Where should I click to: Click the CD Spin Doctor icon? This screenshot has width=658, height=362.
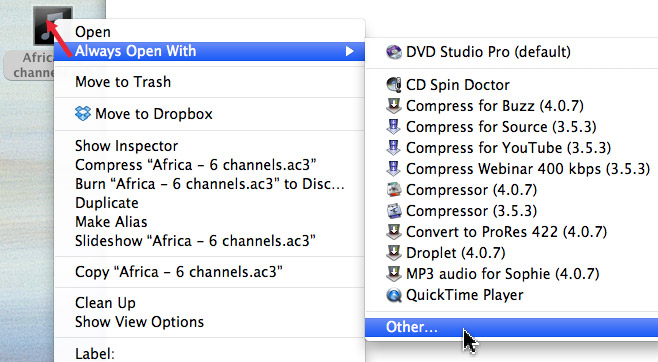tap(394, 85)
